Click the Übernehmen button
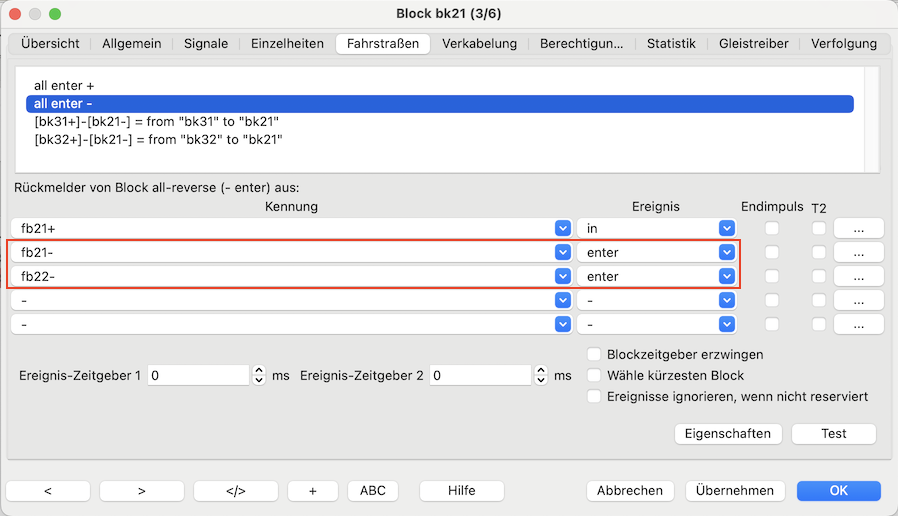This screenshot has width=898, height=516. [735, 490]
